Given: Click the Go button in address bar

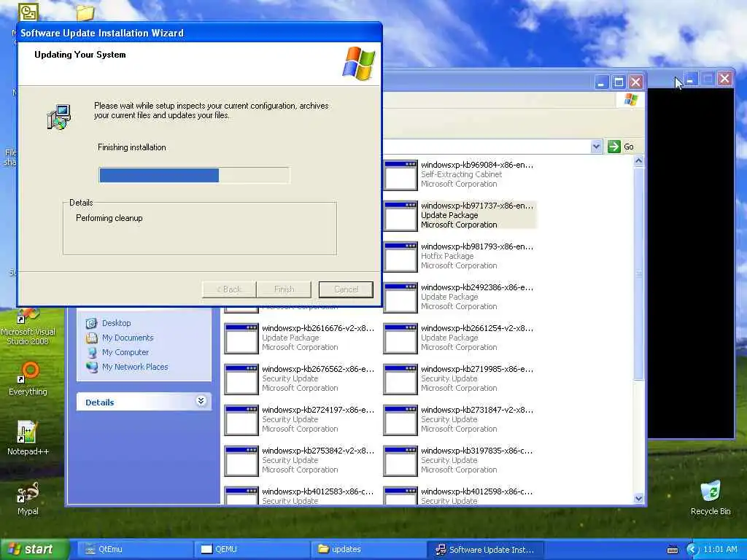Looking at the screenshot, I should [622, 147].
